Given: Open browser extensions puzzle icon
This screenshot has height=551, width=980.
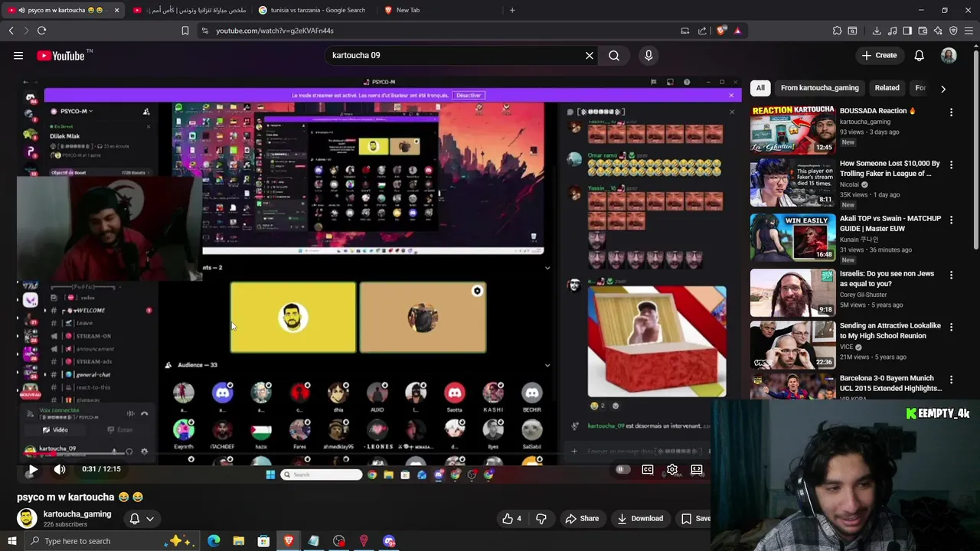Looking at the screenshot, I should [837, 31].
